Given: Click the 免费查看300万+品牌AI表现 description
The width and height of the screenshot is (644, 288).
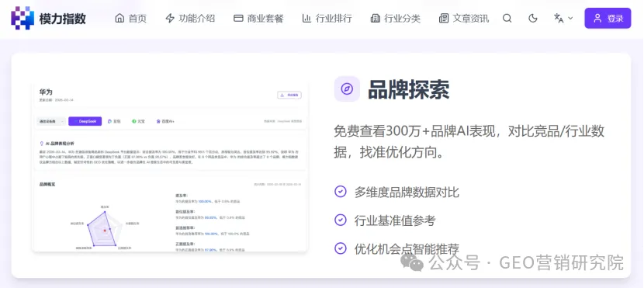Looking at the screenshot, I should (469, 142).
